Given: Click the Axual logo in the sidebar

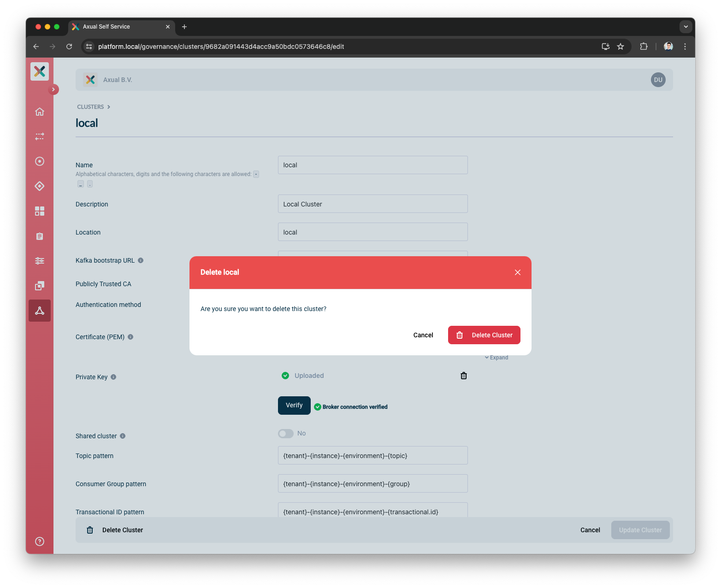Looking at the screenshot, I should pos(40,71).
